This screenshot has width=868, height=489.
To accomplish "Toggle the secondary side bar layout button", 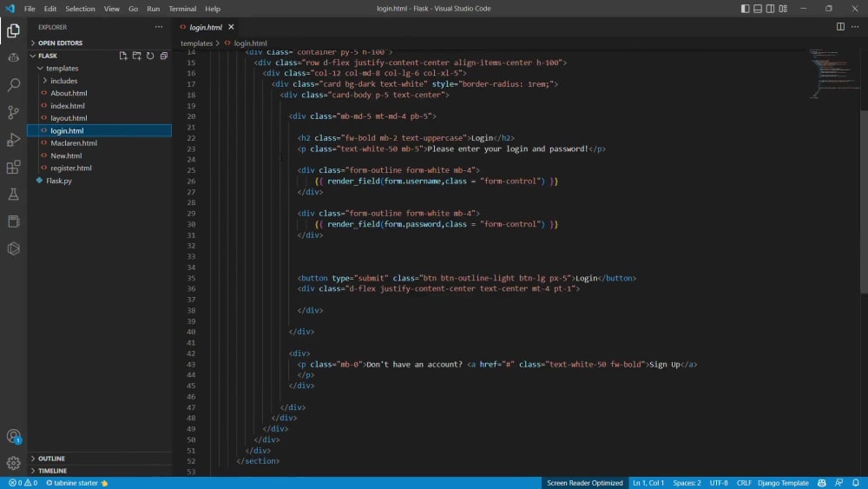I will (x=770, y=9).
